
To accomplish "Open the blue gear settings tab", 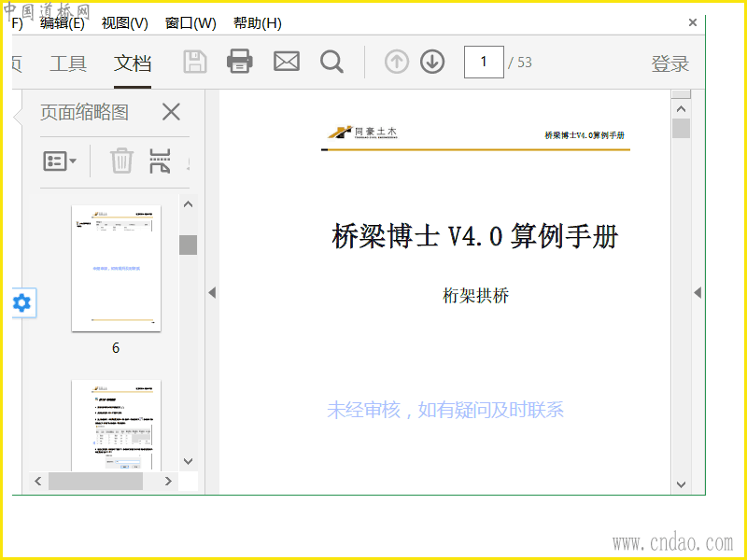I will click(x=22, y=302).
